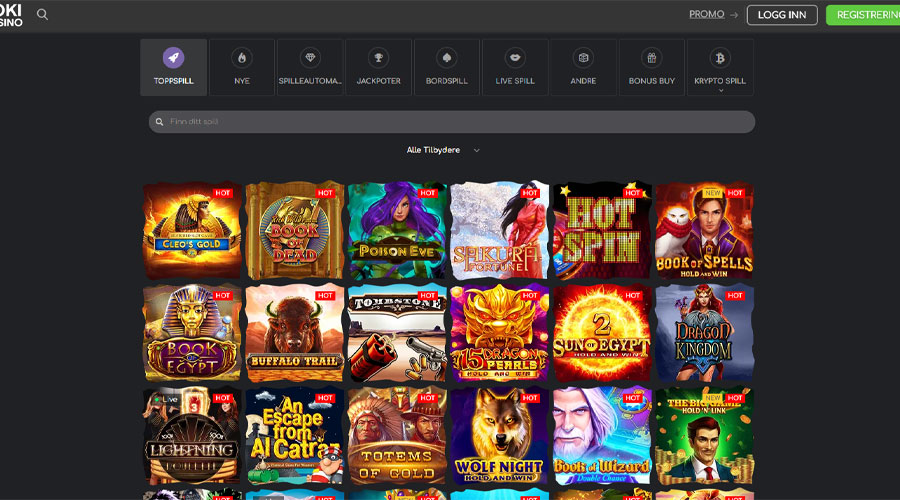
Task: Launch the 15 Dragon Pearls game
Action: 499,333
